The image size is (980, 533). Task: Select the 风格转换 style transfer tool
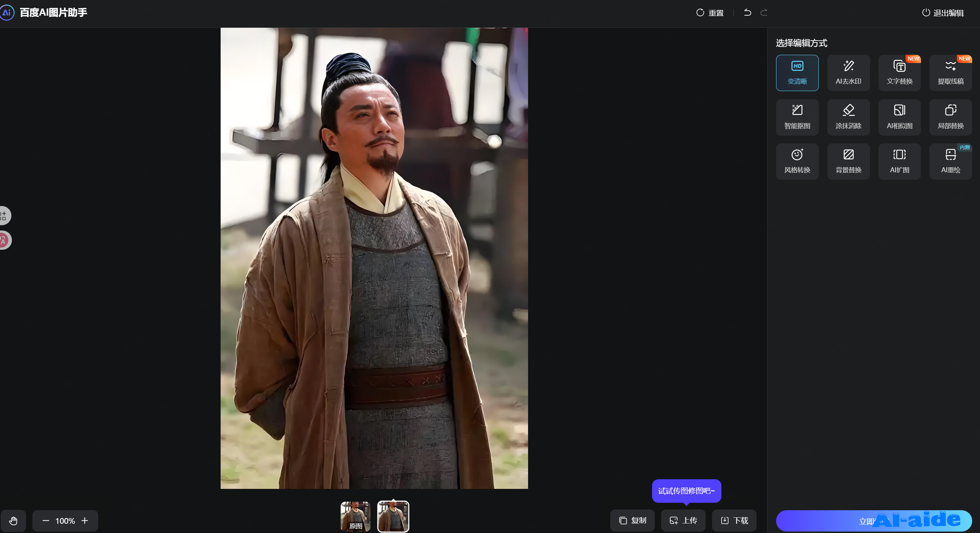[x=797, y=161]
